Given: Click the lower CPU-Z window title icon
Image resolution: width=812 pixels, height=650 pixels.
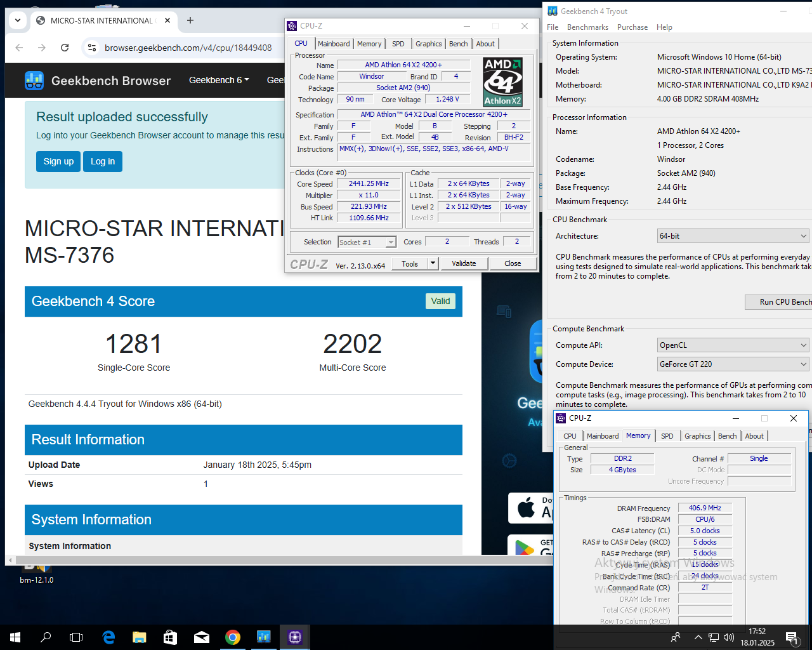Looking at the screenshot, I should point(561,418).
